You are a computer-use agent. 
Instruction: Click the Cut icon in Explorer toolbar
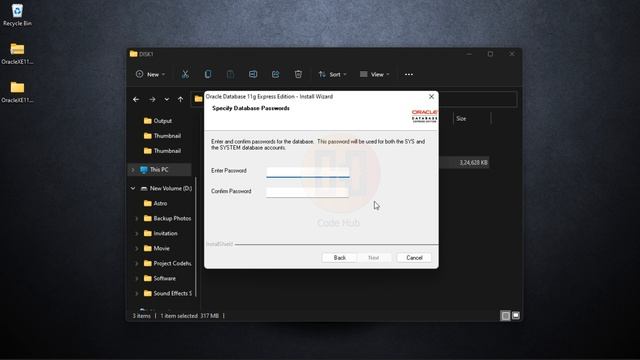tap(185, 74)
